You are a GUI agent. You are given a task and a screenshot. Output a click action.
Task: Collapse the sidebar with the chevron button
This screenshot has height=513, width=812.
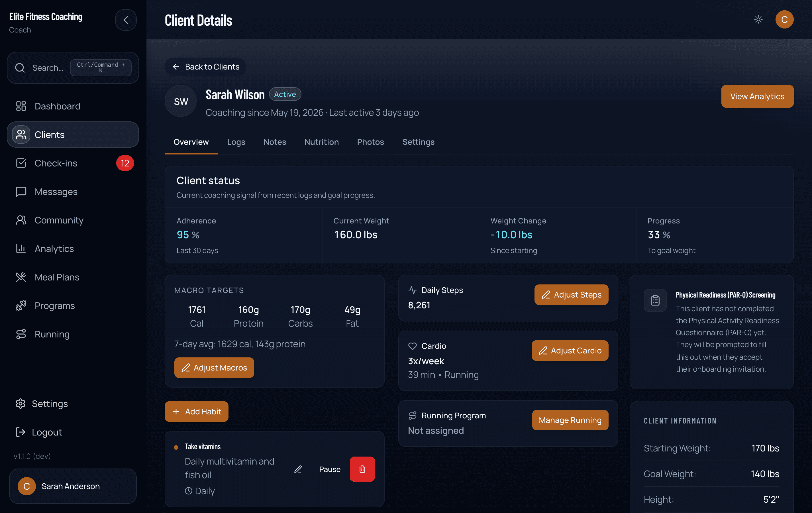[126, 20]
